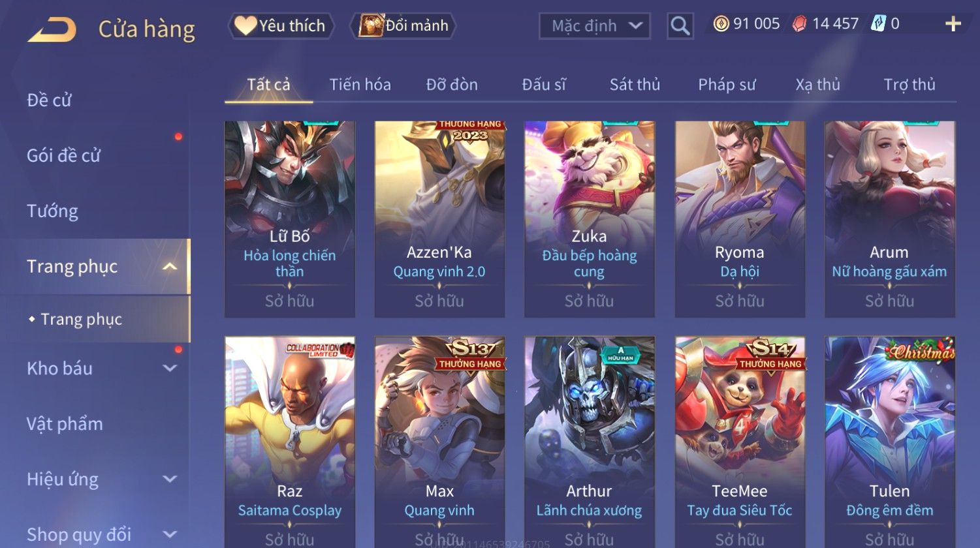
Task: Open Tướng in the sidebar
Action: [52, 211]
